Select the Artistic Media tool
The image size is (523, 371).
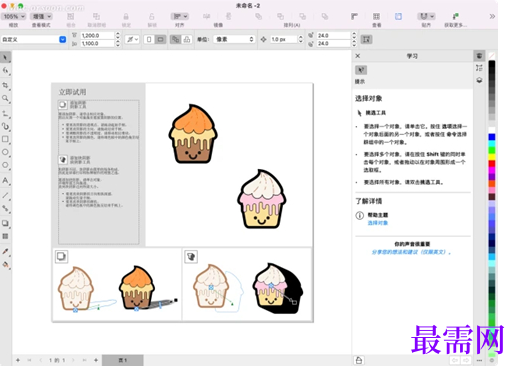[5, 126]
